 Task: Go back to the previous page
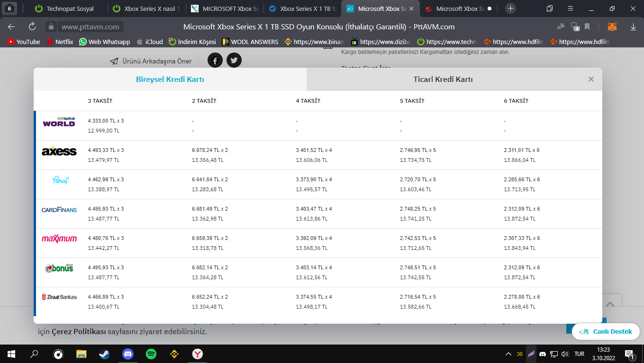point(11,27)
